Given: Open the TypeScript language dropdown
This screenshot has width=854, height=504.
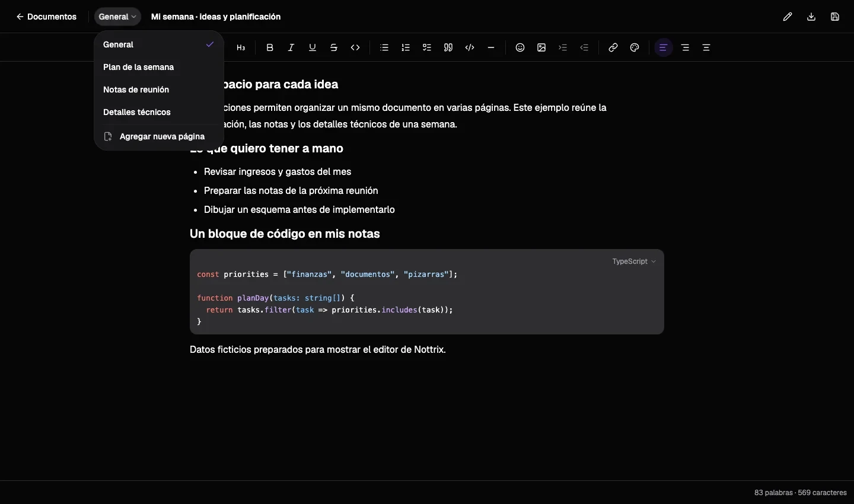Looking at the screenshot, I should click(634, 261).
